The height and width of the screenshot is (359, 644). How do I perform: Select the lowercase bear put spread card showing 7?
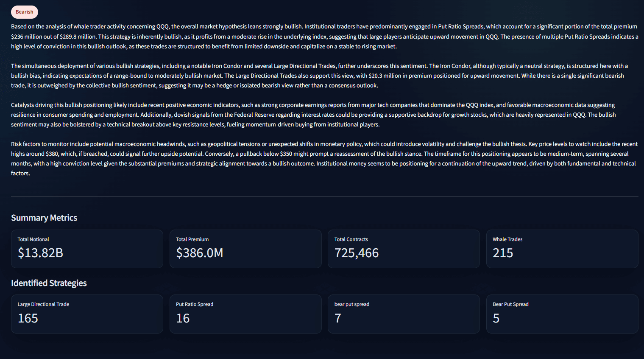403,314
